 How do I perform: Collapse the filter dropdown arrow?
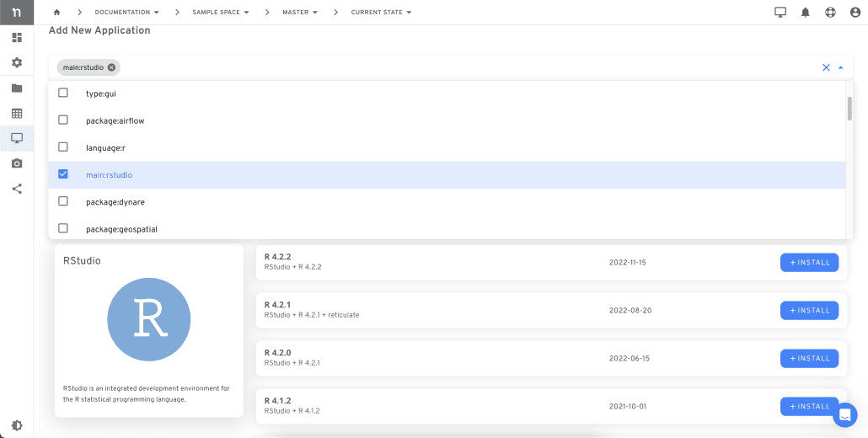tap(841, 67)
